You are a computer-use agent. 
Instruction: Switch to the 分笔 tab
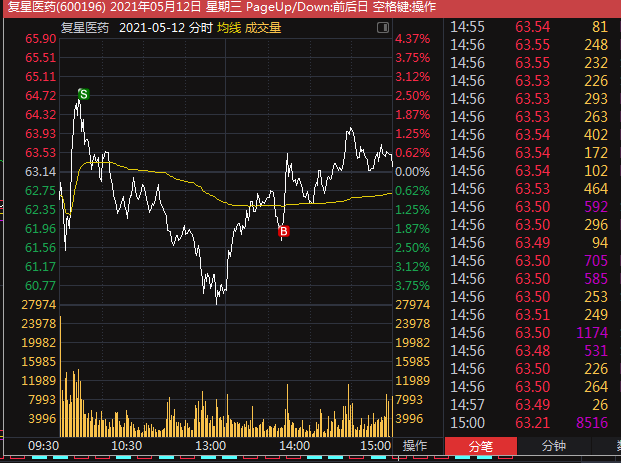pyautogui.click(x=481, y=446)
